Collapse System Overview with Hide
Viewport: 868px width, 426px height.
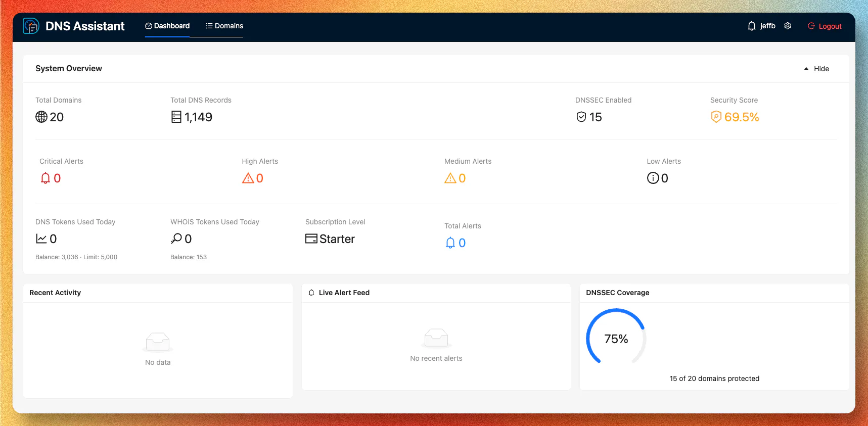(x=816, y=69)
